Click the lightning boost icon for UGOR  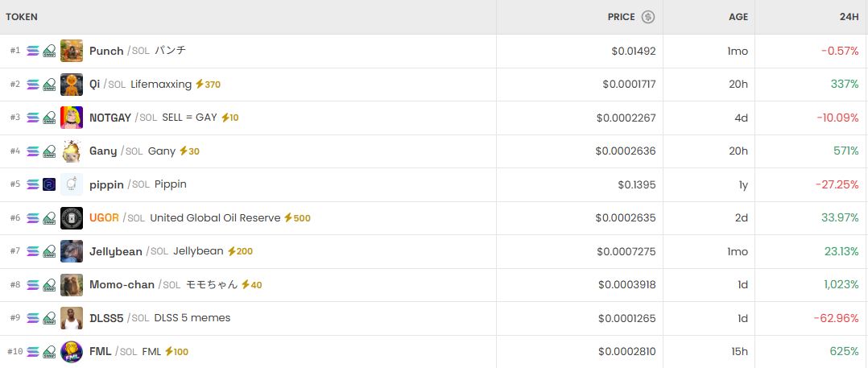pos(288,218)
